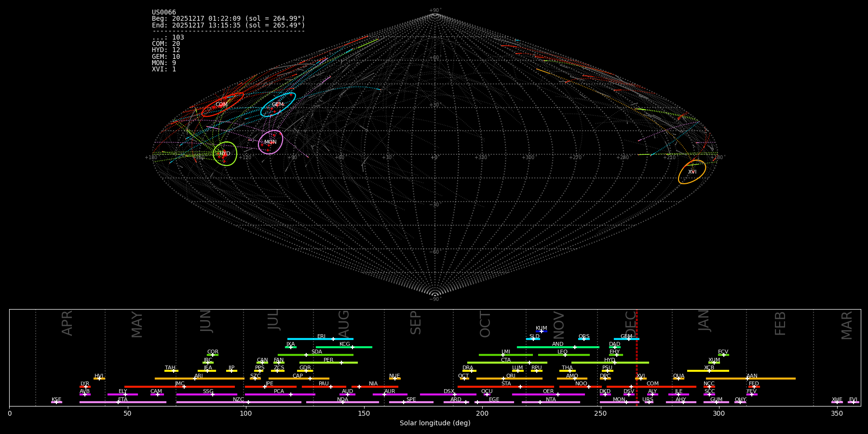This screenshot has height=434, width=868.
Task: Click the HYD shower bar in timeline
Action: pos(610,363)
